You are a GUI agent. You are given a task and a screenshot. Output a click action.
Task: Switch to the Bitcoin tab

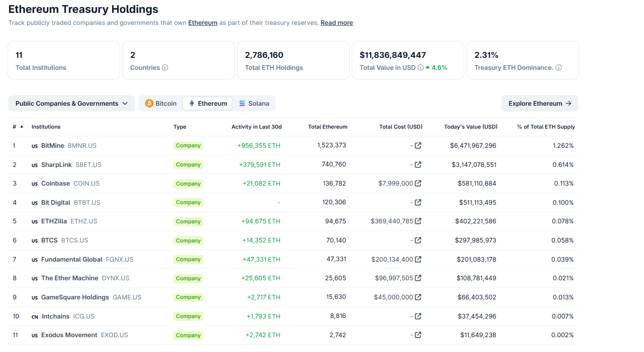pos(161,103)
